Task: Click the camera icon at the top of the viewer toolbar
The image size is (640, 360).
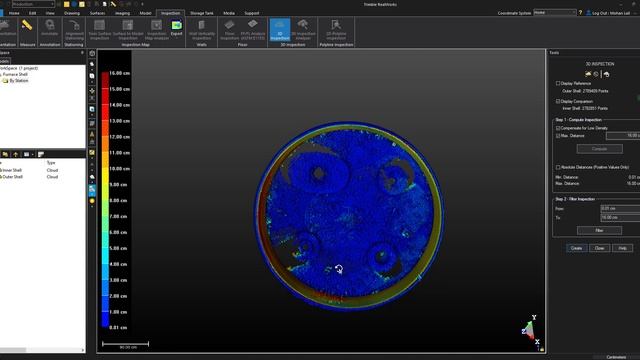Action: coord(92,53)
